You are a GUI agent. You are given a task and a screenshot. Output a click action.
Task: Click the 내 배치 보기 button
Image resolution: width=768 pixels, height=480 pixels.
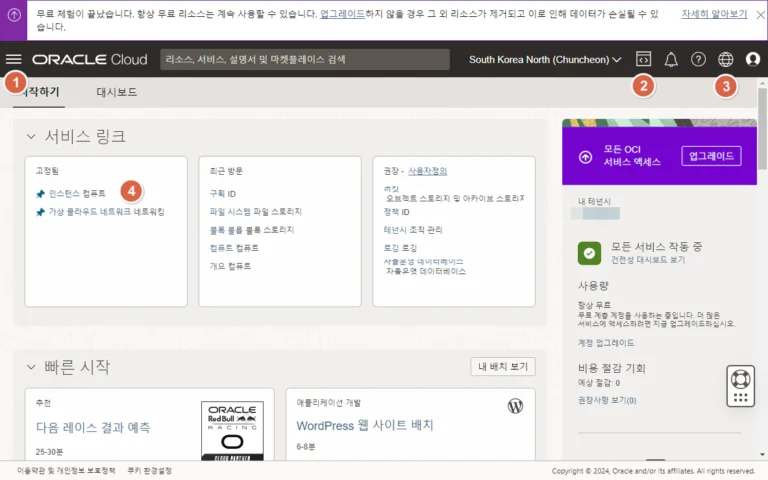click(x=503, y=366)
